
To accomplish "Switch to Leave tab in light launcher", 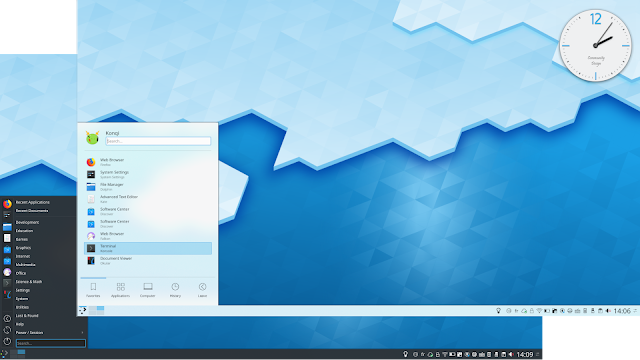I will click(202, 290).
